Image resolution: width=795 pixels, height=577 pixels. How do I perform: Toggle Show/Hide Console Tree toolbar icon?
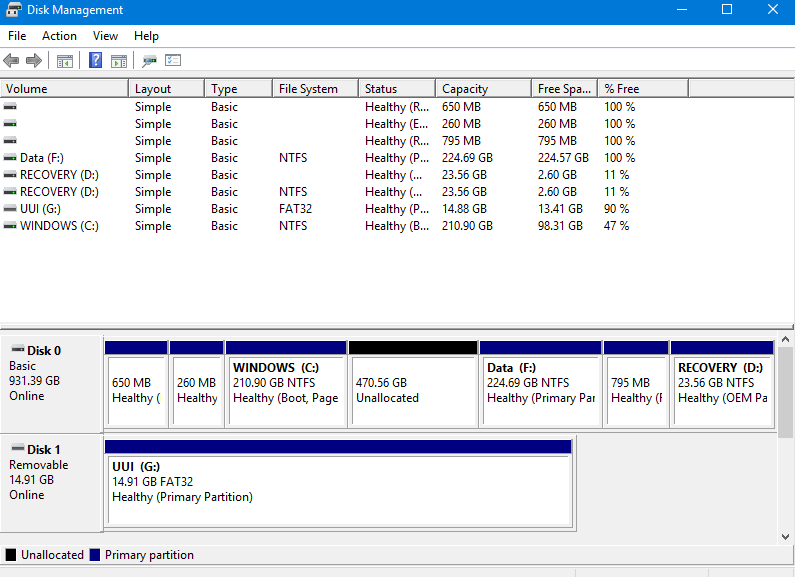click(64, 61)
